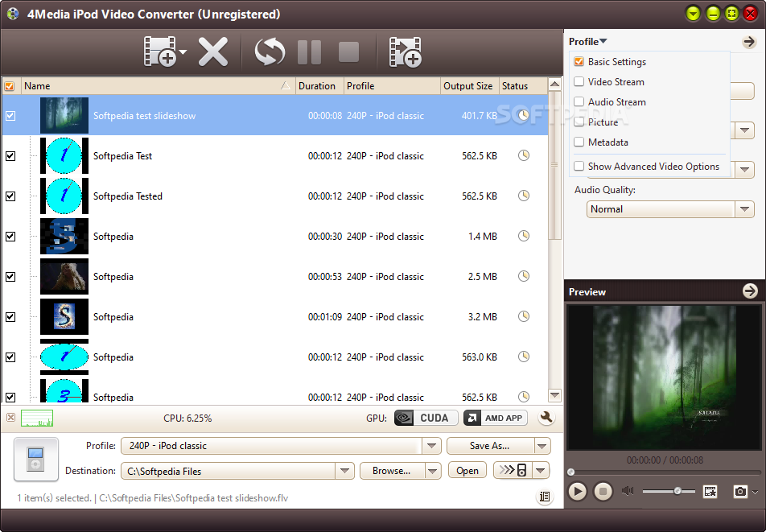Click the Pause toolbar icon
766x532 pixels.
pos(309,52)
